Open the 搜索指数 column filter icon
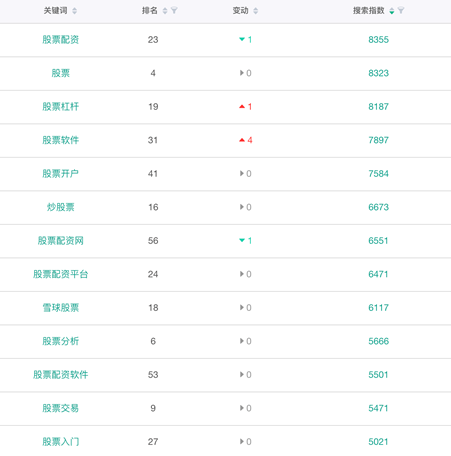The image size is (451, 456). pos(401,11)
